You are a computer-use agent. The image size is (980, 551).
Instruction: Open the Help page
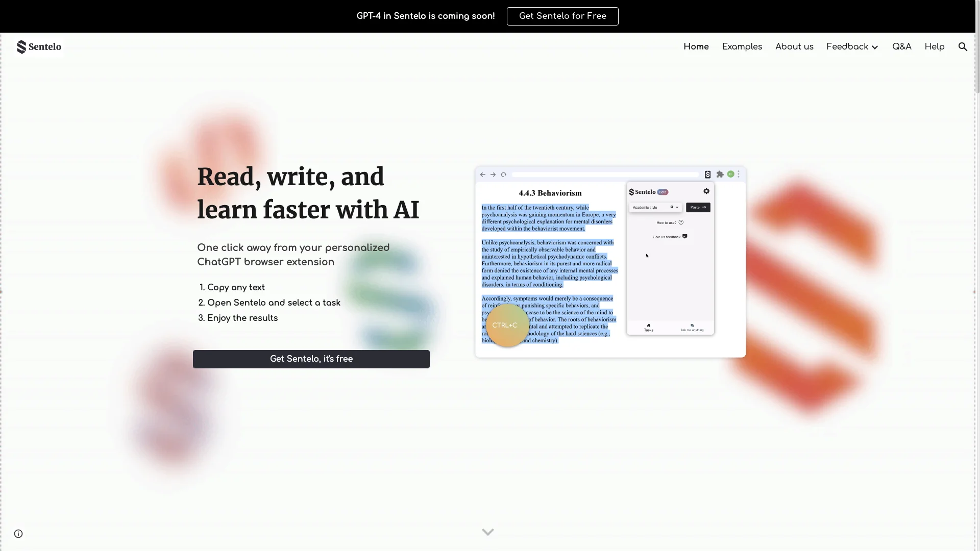click(x=935, y=47)
